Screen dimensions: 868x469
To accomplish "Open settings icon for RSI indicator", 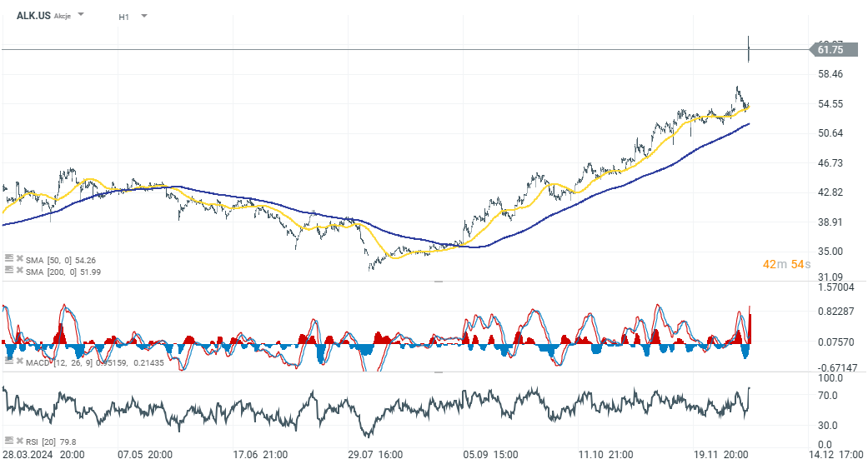I will [x=9, y=440].
